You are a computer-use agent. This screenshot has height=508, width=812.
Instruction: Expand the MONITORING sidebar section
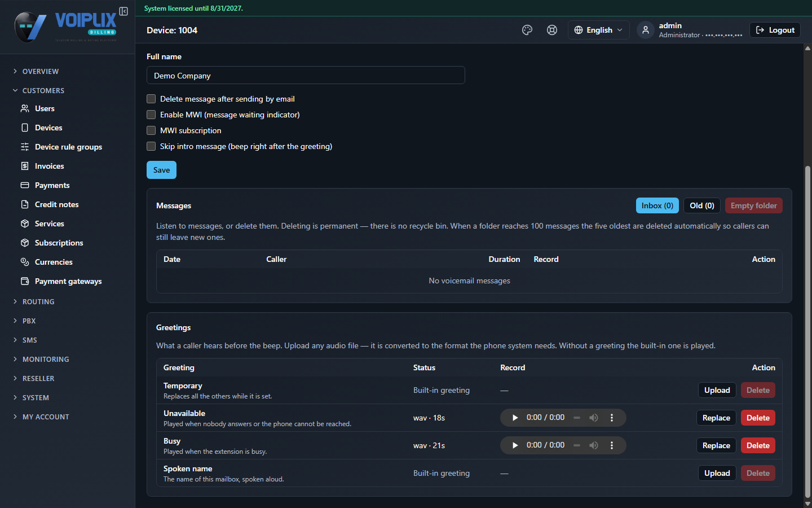(x=41, y=359)
